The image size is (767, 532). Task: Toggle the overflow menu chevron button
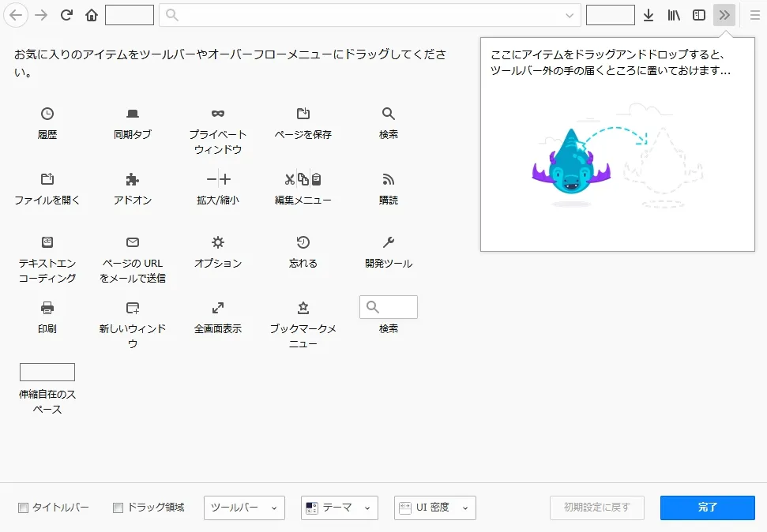pos(724,15)
